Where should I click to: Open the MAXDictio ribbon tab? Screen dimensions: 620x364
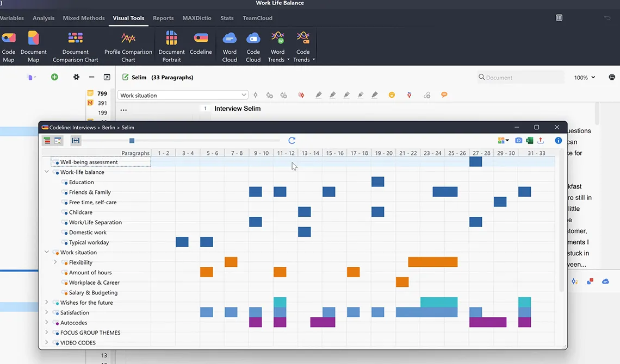[x=197, y=18]
